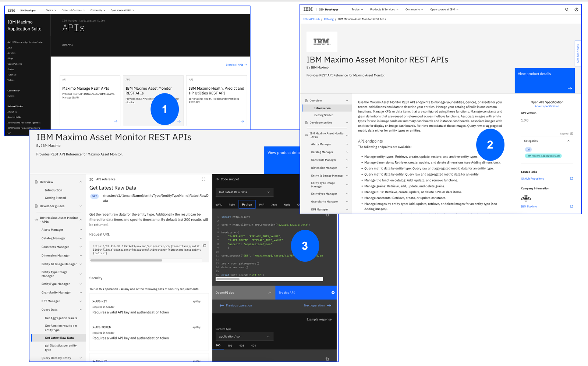
Task: Select the Python code snippet tab
Action: point(247,205)
